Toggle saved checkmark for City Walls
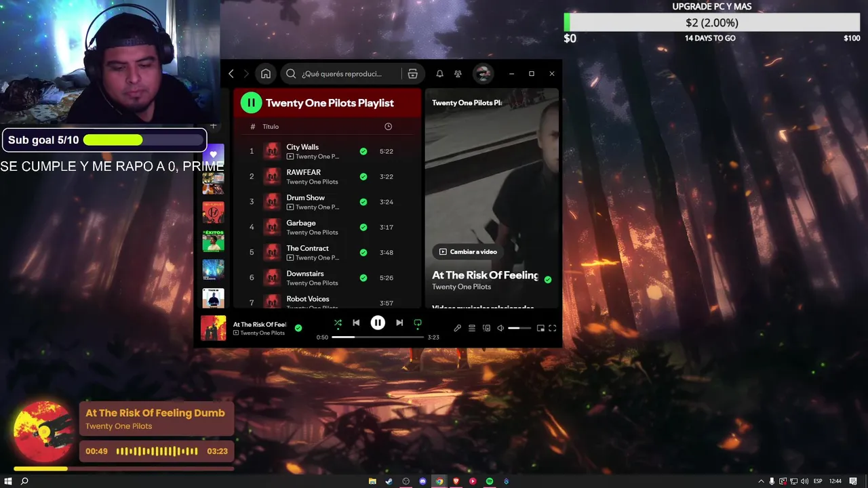This screenshot has height=488, width=868. (x=363, y=151)
